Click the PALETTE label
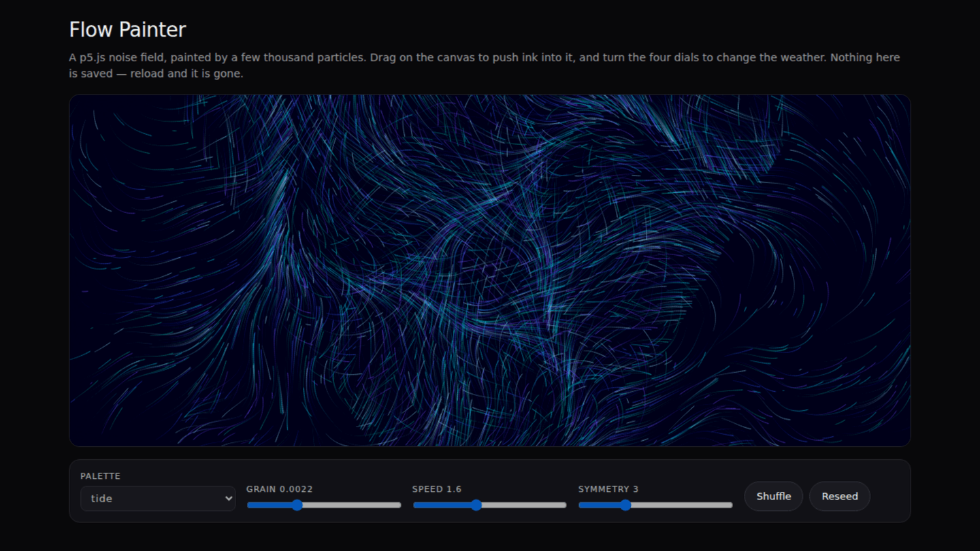Screen dimensions: 980x551 click(100, 476)
